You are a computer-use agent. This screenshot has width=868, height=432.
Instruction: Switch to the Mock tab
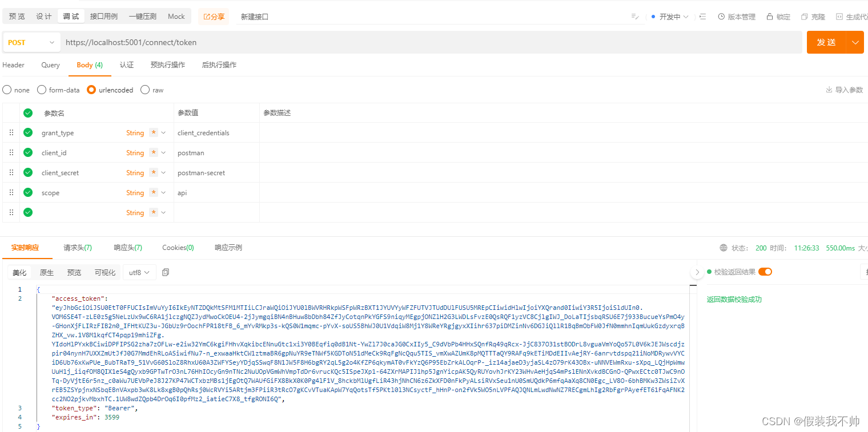pyautogui.click(x=176, y=17)
